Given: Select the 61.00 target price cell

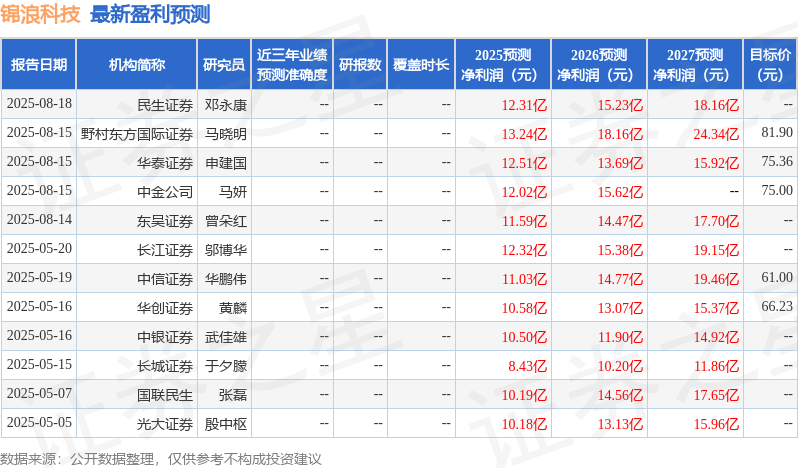Looking at the screenshot, I should coord(777,278).
